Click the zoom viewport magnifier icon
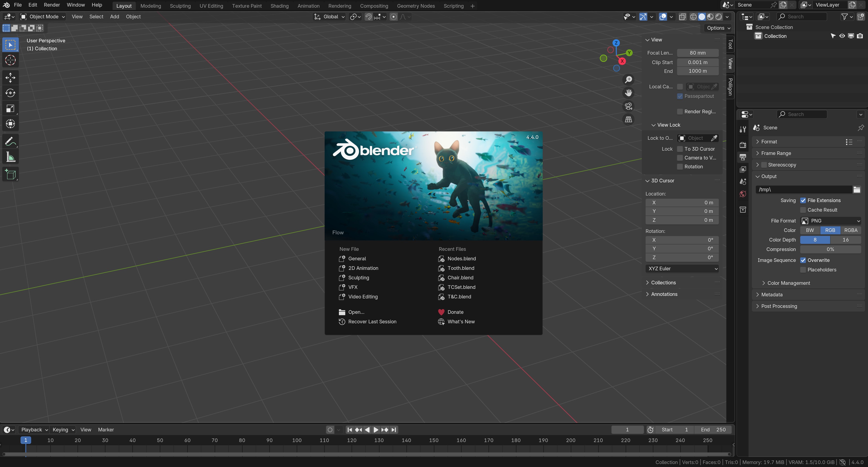This screenshot has width=868, height=467. point(628,80)
